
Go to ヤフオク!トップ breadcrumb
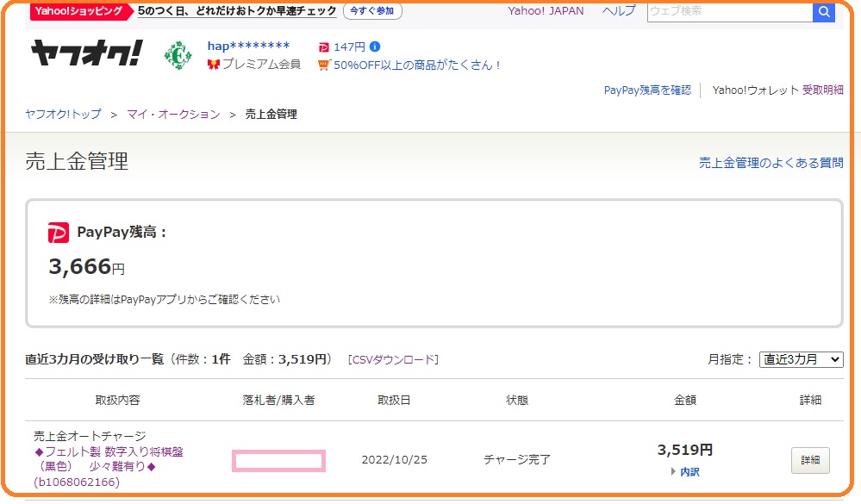coord(63,115)
